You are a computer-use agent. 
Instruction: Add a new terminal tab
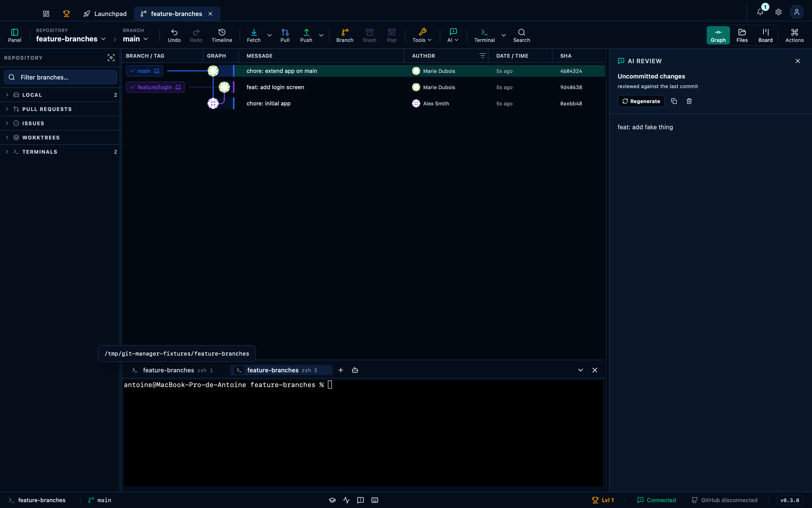[x=341, y=370]
